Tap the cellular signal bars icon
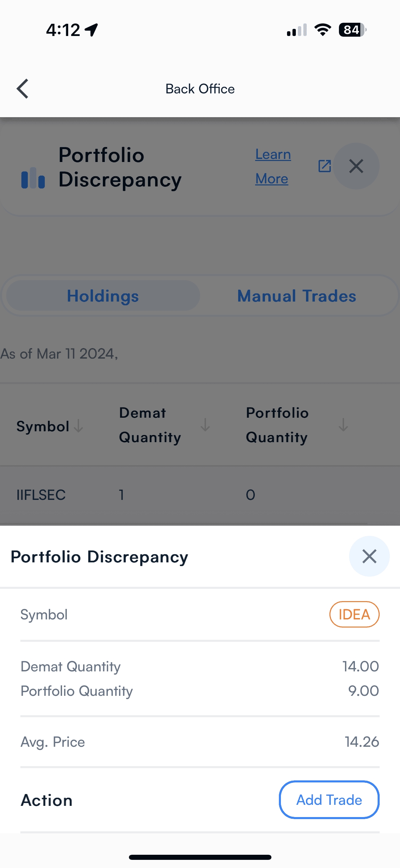 pos(297,30)
